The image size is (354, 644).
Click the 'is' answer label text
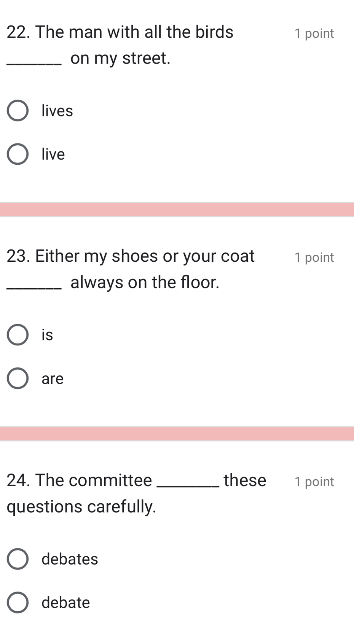pos(47,335)
